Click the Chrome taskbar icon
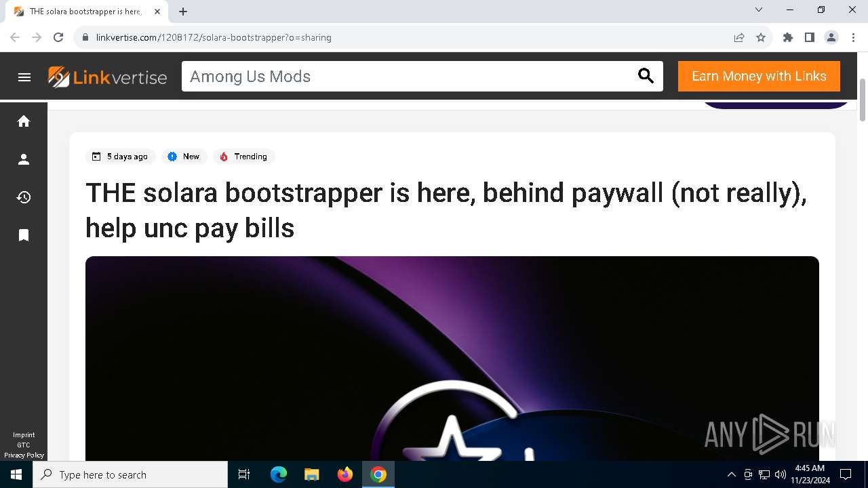The height and width of the screenshot is (488, 868). pos(378,474)
